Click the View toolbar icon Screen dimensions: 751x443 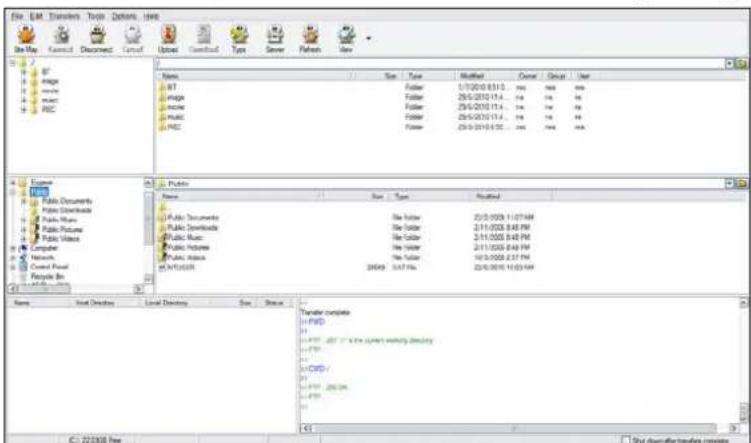coord(346,39)
